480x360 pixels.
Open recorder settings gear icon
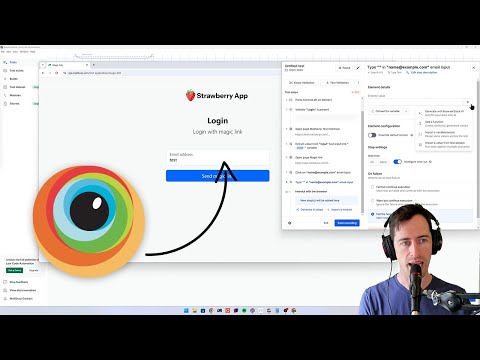pos(290,223)
